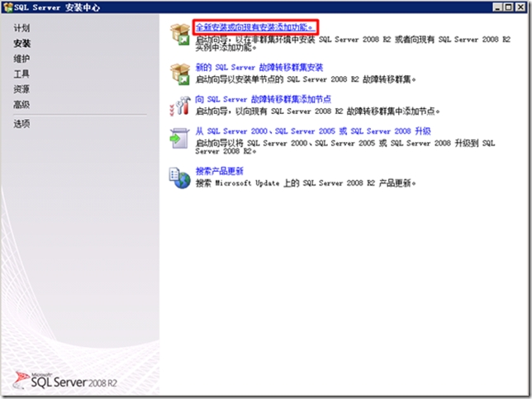Click the SQL Server title bar icon

point(7,7)
